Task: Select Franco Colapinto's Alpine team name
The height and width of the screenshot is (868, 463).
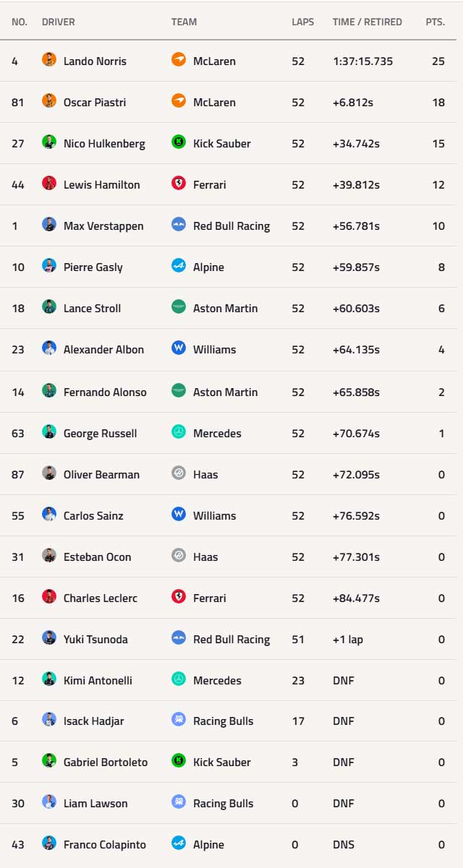Action: coord(208,844)
